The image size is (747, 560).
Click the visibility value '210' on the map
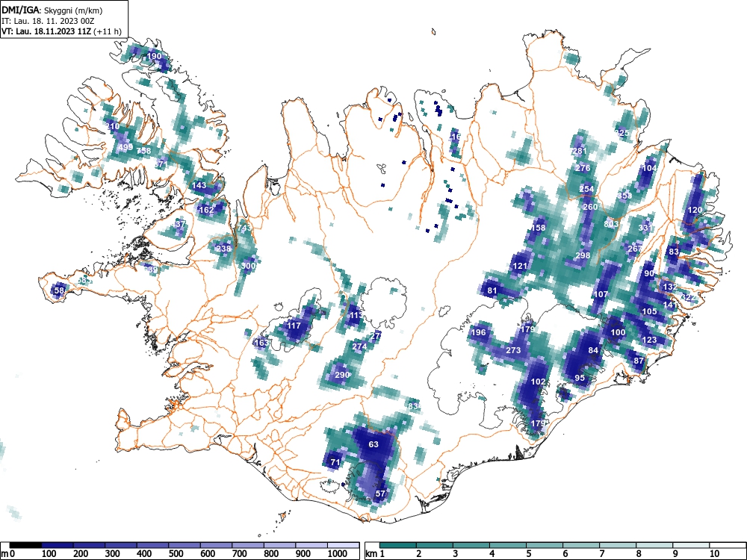pos(113,127)
